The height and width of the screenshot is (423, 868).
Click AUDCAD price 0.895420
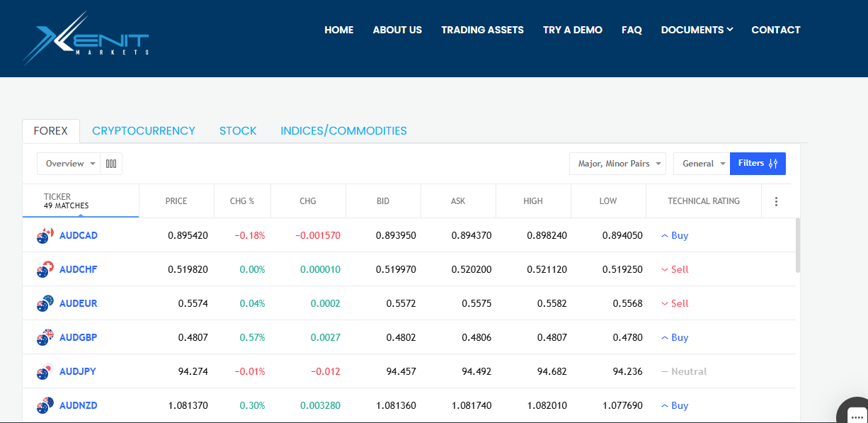point(188,235)
